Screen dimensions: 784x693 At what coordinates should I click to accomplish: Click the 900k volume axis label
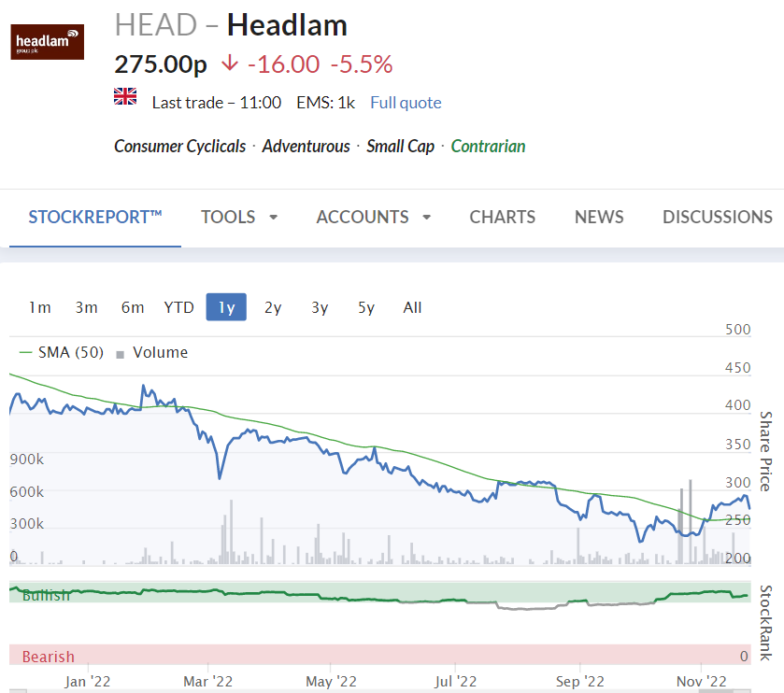click(27, 460)
